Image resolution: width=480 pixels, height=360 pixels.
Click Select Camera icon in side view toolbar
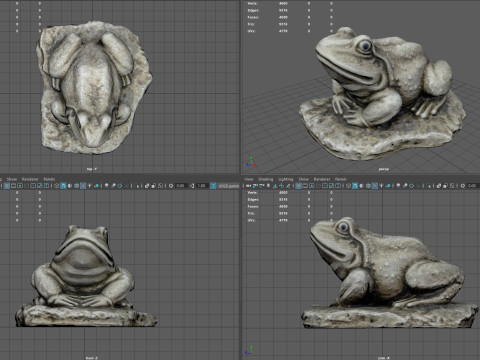click(x=248, y=186)
